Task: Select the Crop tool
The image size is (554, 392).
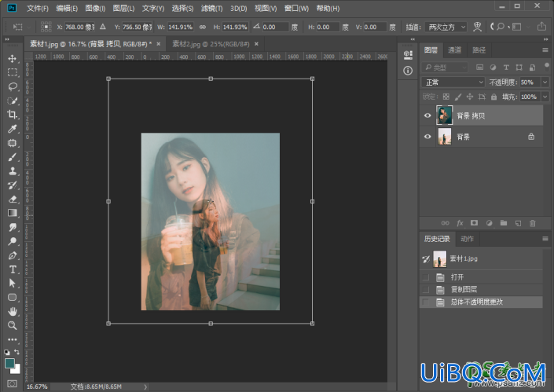Action: tap(13, 115)
